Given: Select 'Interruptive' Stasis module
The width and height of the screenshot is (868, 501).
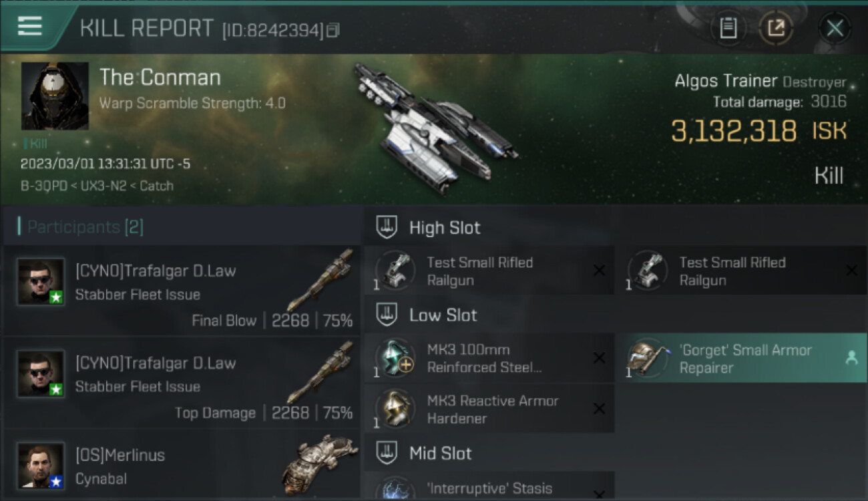Looking at the screenshot, I should coord(489,486).
